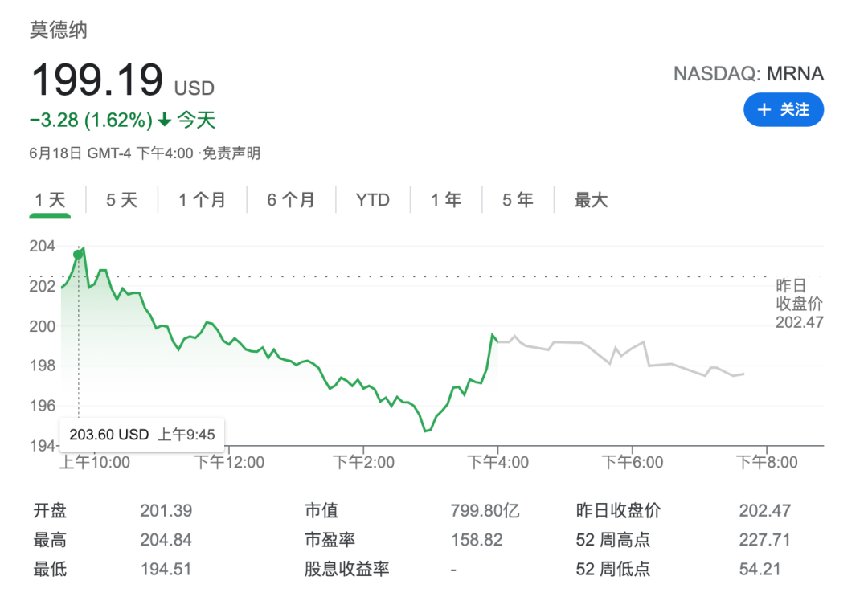Open the 免责声明 disclaimer link

coord(231,153)
